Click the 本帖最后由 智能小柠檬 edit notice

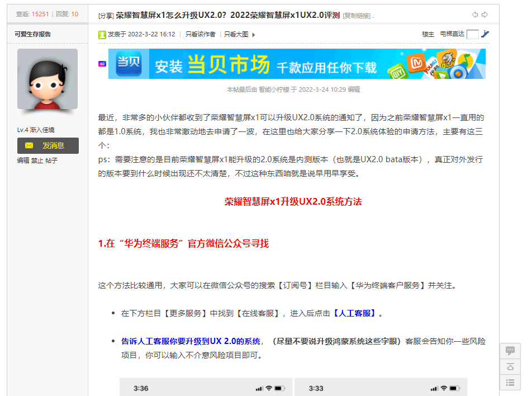click(x=293, y=89)
